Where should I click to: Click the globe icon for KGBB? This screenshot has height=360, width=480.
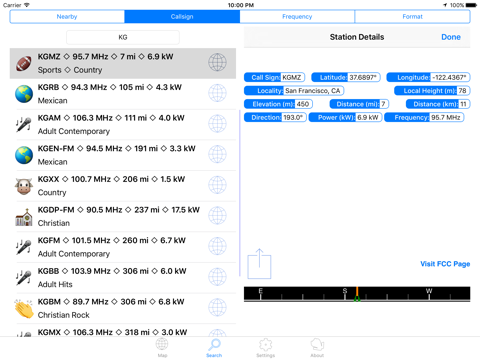(x=217, y=277)
